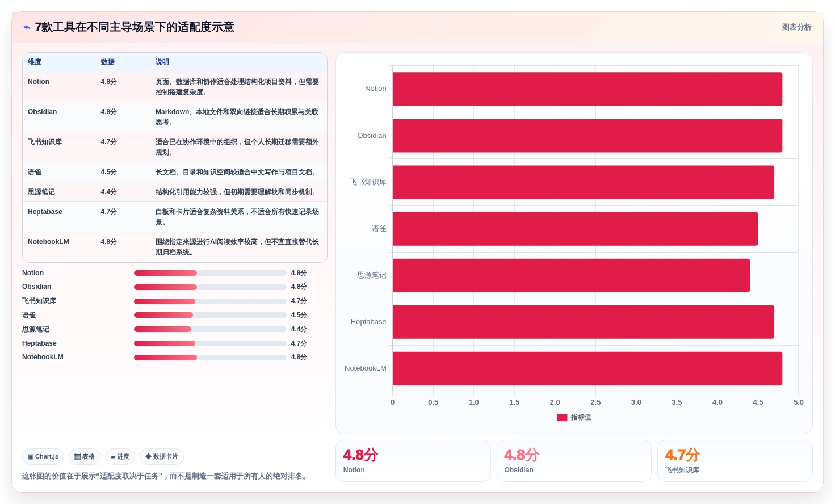Screen dimensions: 835x504
Task: Click the 思源笔记 label on the chart axis
Action: [x=372, y=275]
